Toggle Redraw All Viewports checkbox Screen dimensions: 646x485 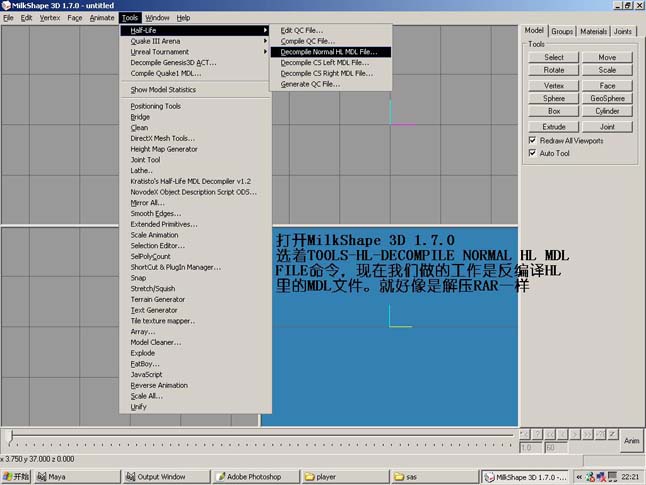tap(532, 140)
